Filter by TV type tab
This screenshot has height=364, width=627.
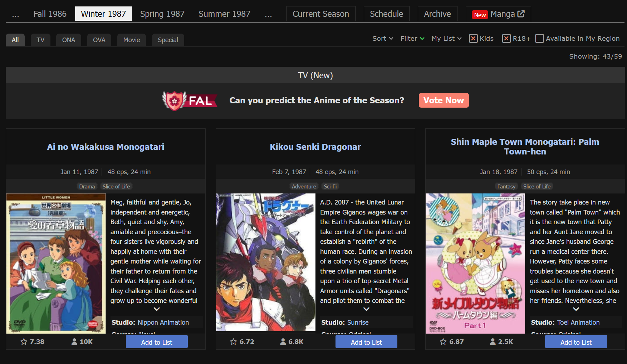coord(40,40)
